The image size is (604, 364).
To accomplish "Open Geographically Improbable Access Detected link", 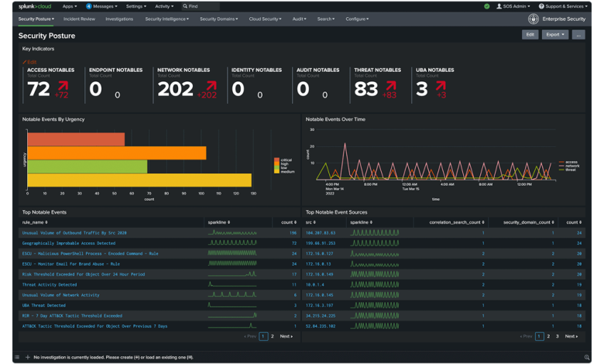I will point(69,243).
